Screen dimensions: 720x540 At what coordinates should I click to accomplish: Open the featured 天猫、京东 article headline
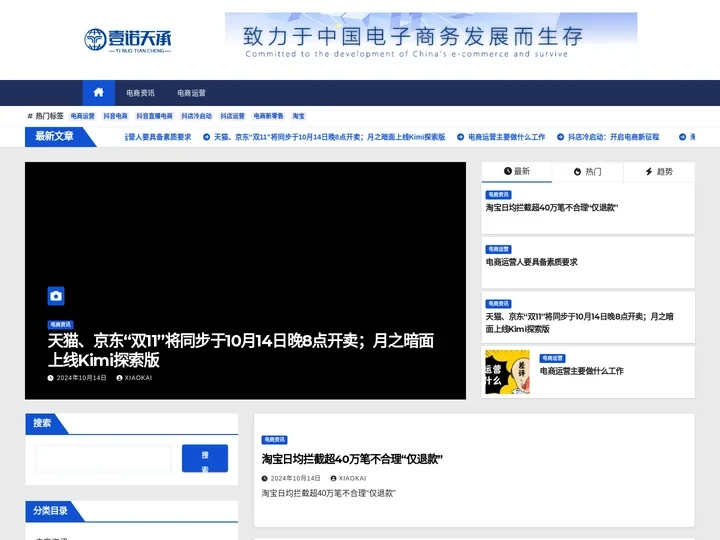pyautogui.click(x=241, y=350)
